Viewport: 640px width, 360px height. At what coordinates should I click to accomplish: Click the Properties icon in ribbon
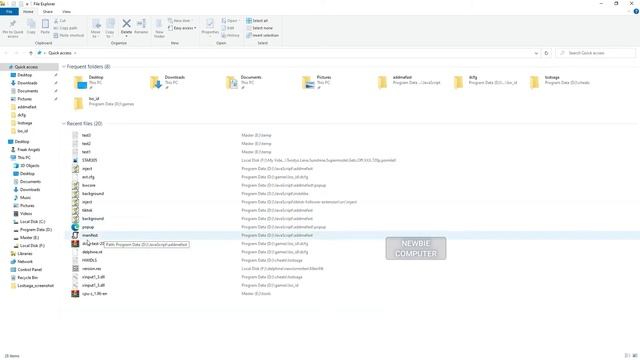[210, 24]
